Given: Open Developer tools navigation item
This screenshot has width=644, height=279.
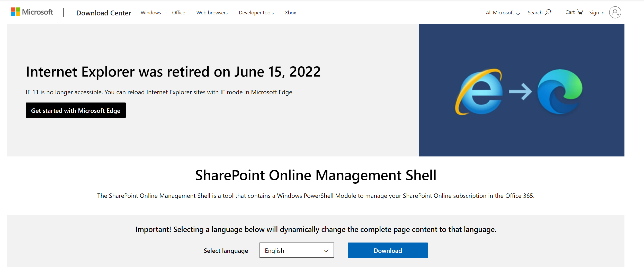Looking at the screenshot, I should tap(256, 13).
